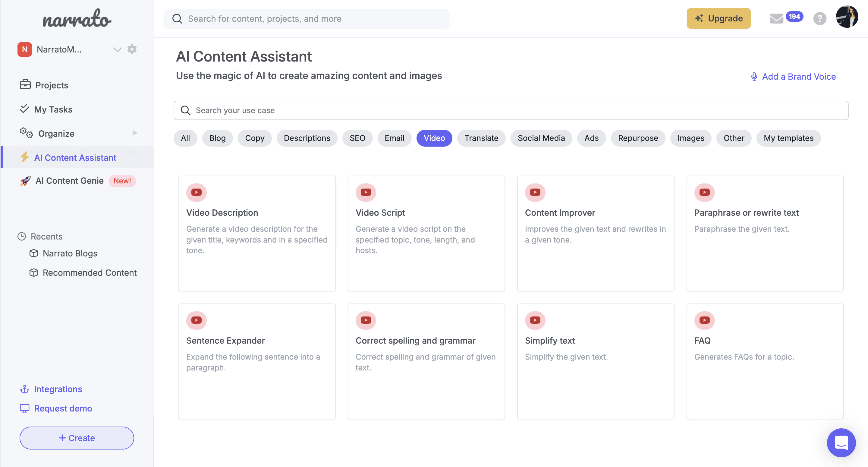
Task: Click the microphone icon near Brand Voice
Action: click(754, 77)
